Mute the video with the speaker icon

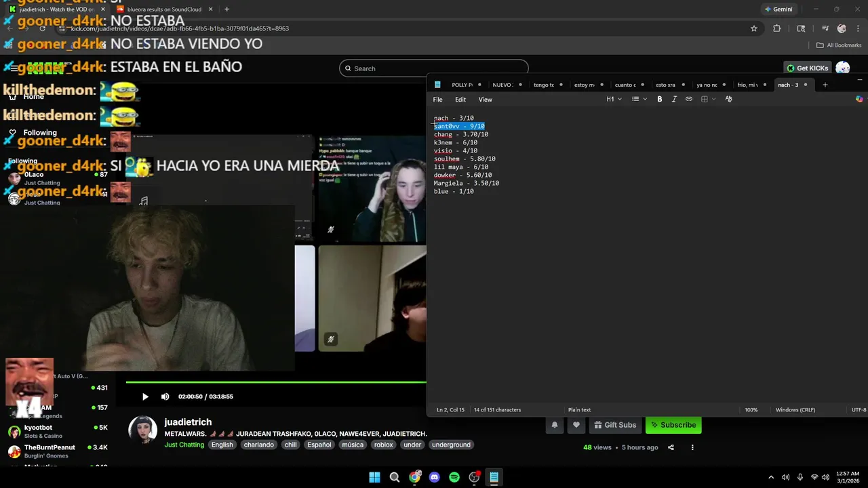click(165, 396)
